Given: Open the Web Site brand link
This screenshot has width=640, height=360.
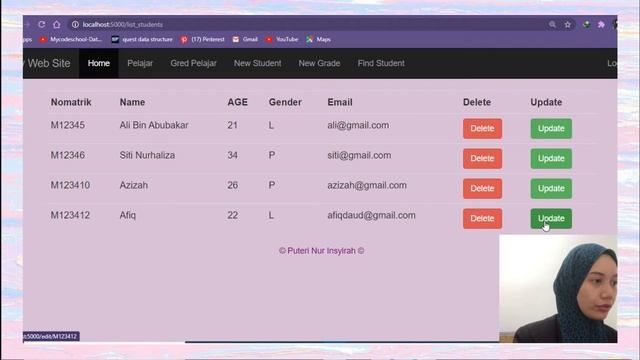Looking at the screenshot, I should 47,63.
